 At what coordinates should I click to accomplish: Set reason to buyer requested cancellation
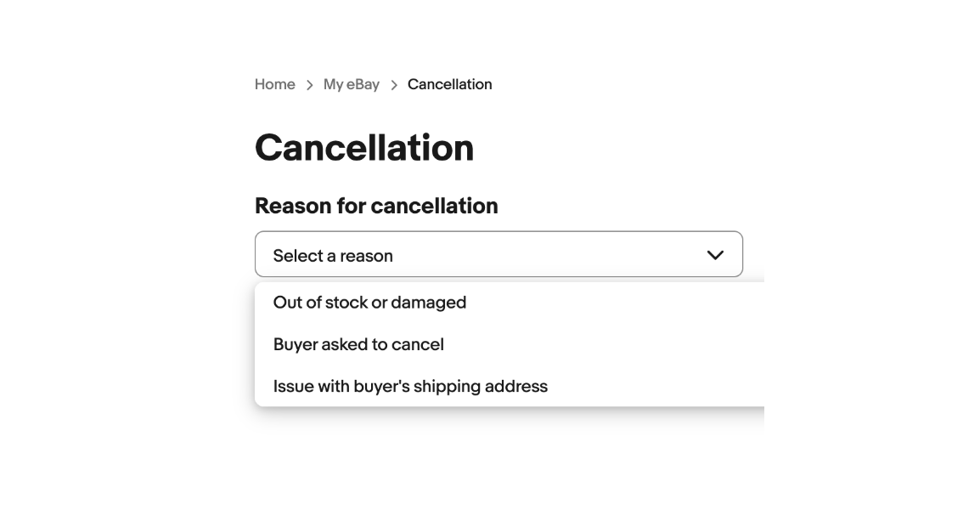tap(358, 344)
